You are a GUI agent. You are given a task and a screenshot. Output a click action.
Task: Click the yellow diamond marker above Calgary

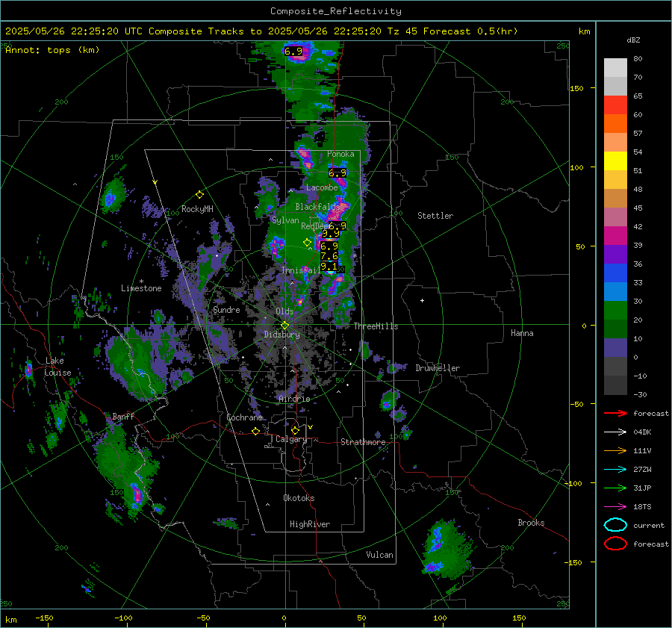[295, 430]
